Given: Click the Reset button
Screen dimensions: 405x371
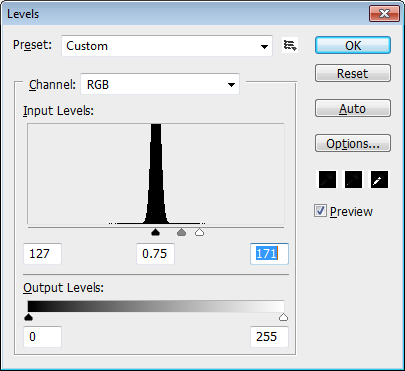Looking at the screenshot, I should click(353, 73).
